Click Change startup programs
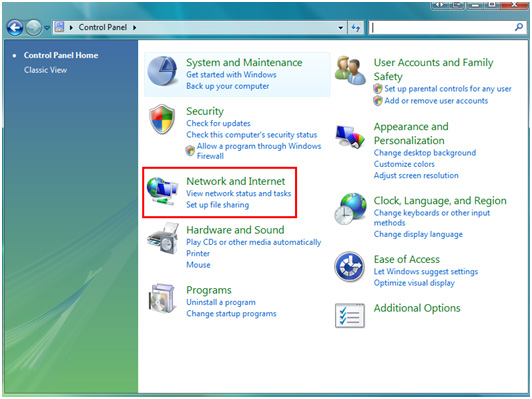 231,314
